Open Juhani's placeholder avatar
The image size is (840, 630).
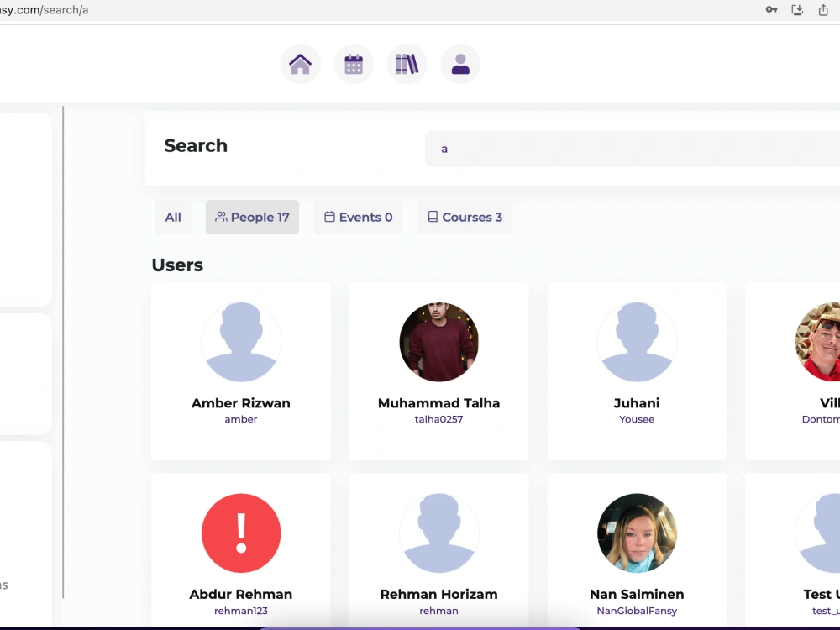coord(637,342)
